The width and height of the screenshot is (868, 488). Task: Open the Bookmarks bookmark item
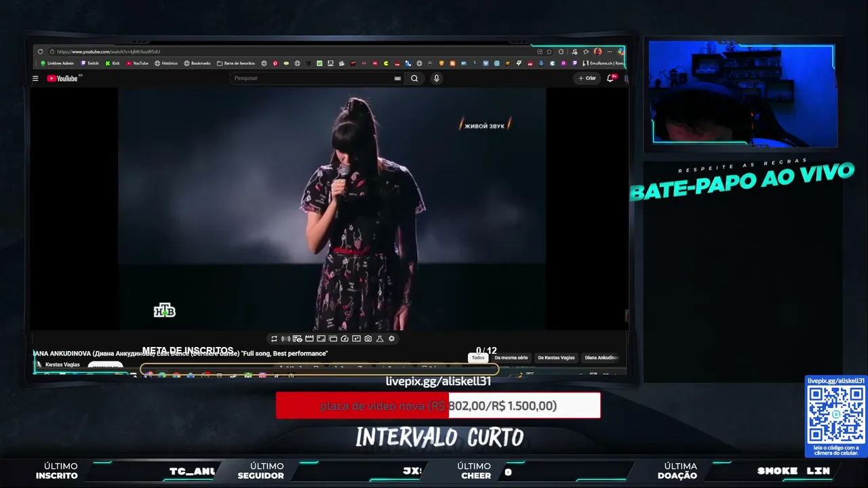coord(197,63)
